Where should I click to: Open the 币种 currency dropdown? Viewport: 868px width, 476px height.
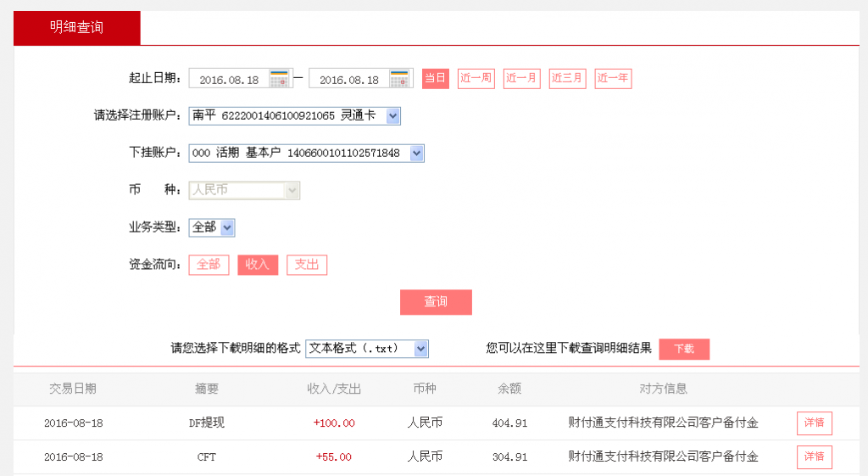tap(244, 190)
